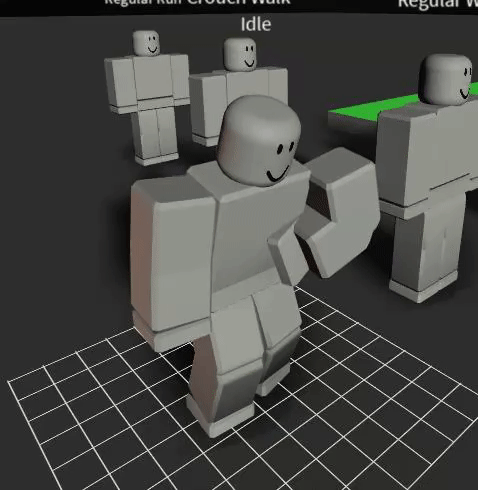478x490 pixels.
Task: Pick the small idle dummy with arms spread
Action: (x=147, y=98)
